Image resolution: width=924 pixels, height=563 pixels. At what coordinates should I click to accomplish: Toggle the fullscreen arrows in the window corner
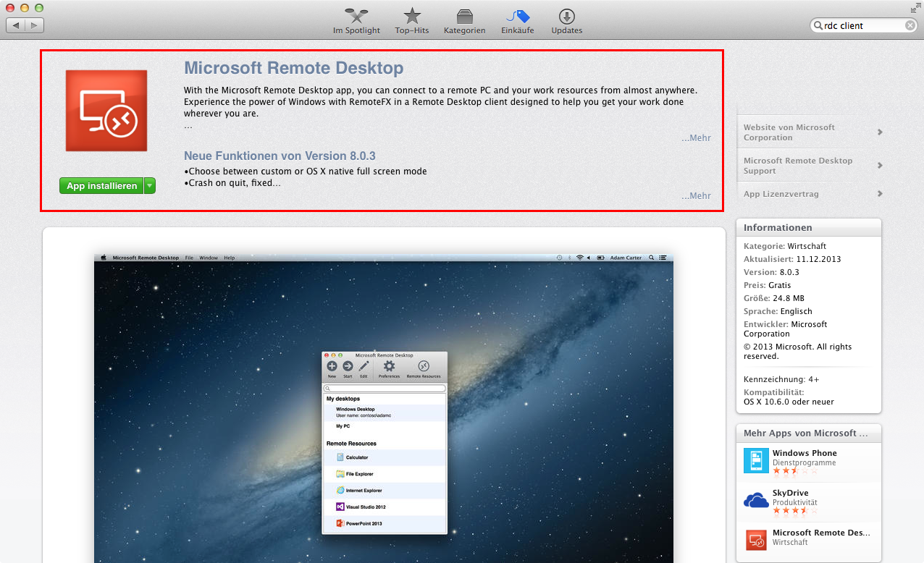(915, 7)
